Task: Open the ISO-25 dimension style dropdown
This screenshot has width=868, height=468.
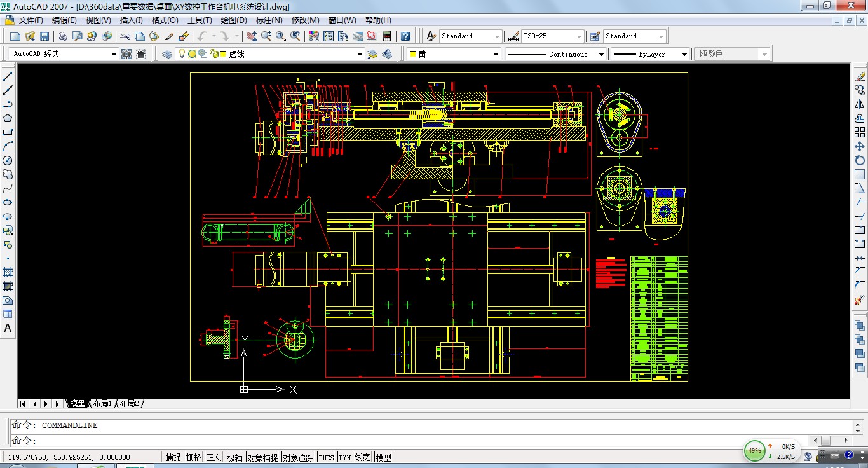Action: (x=578, y=36)
